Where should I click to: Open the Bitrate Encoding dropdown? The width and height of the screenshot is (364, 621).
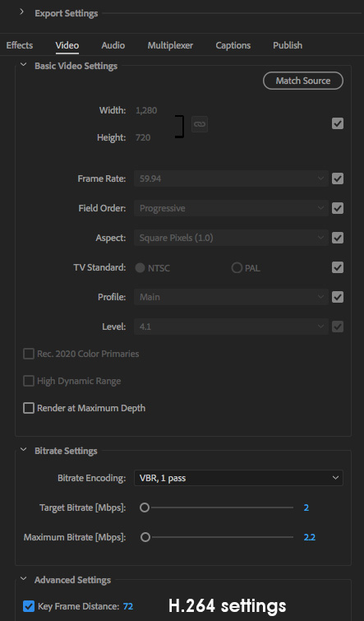click(x=238, y=478)
